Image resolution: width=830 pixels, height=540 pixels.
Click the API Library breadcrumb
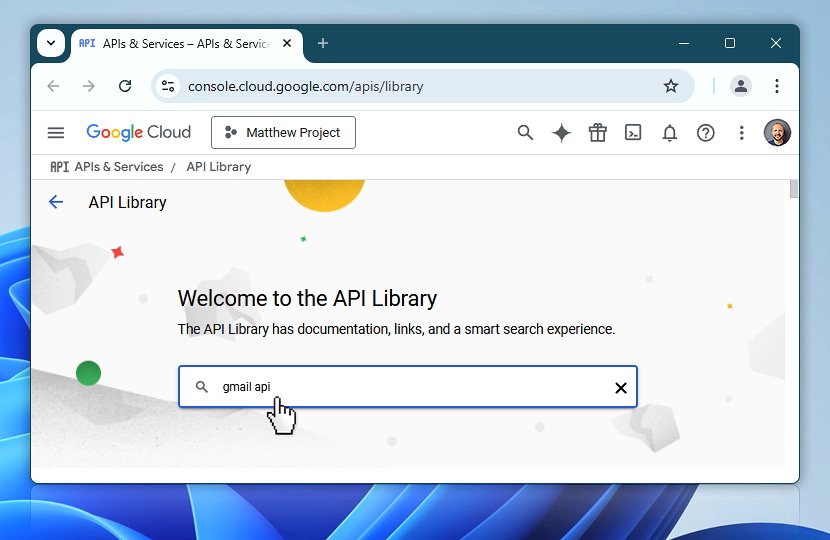(x=219, y=167)
